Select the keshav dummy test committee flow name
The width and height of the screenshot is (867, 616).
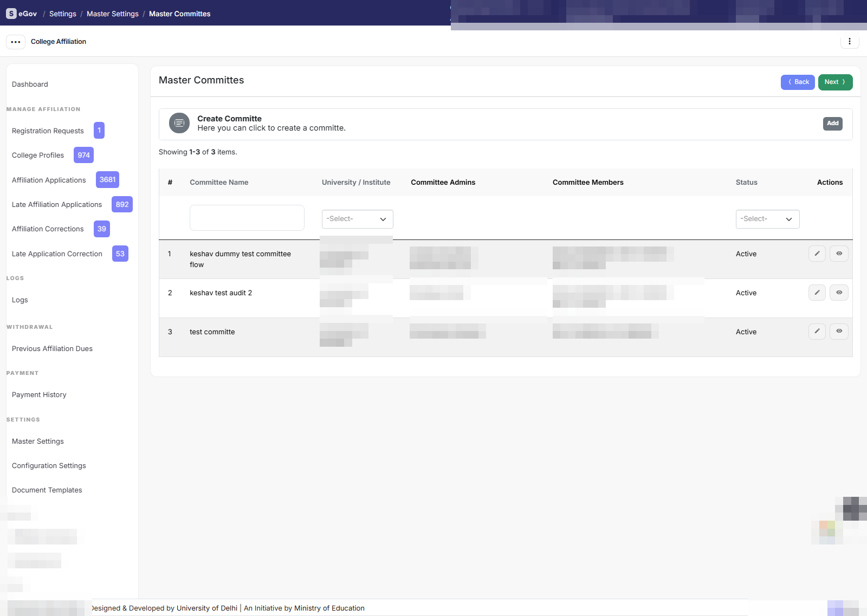coord(240,260)
